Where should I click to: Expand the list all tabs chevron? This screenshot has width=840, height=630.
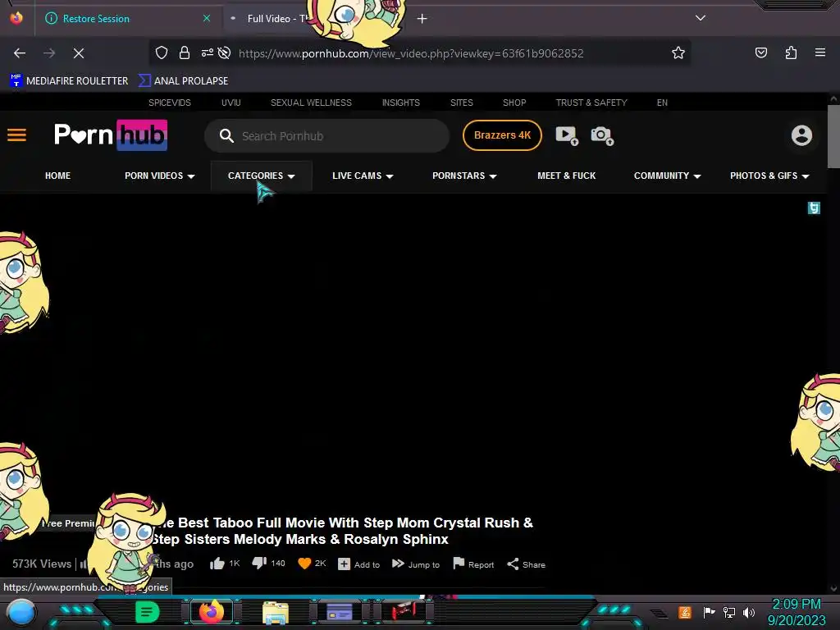point(701,18)
